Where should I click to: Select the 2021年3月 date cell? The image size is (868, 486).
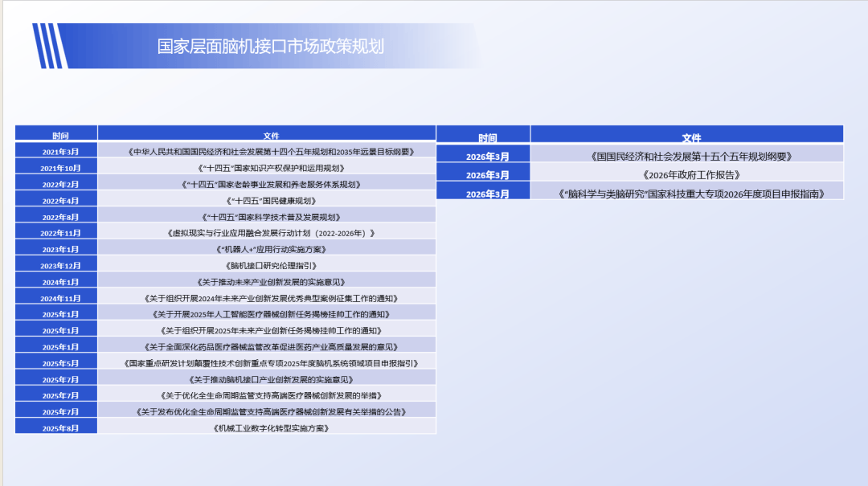tap(56, 151)
